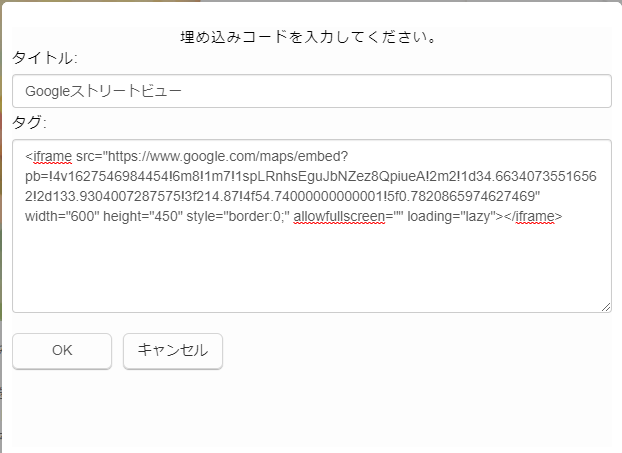Click empty area below code in textarea
Image resolution: width=622 pixels, height=453 pixels.
312,268
